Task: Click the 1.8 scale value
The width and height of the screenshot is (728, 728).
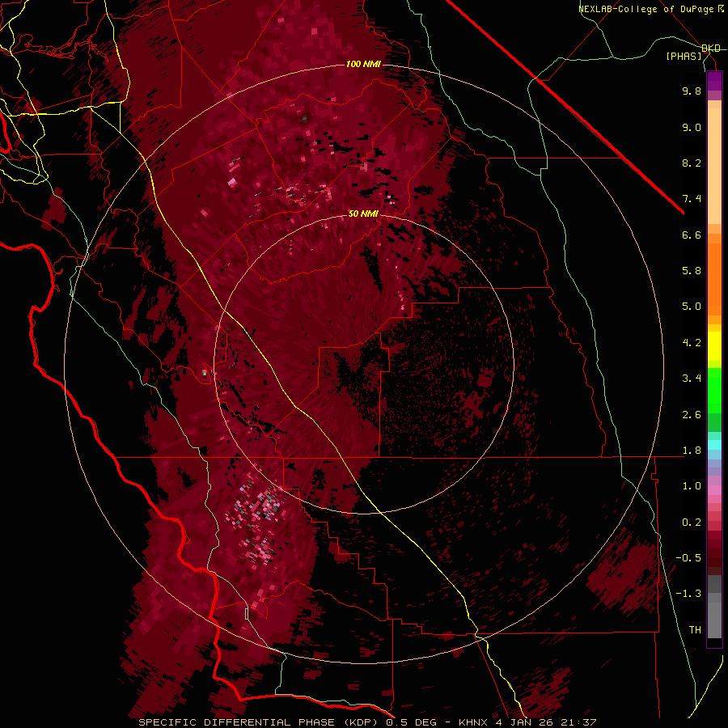Action: [692, 451]
